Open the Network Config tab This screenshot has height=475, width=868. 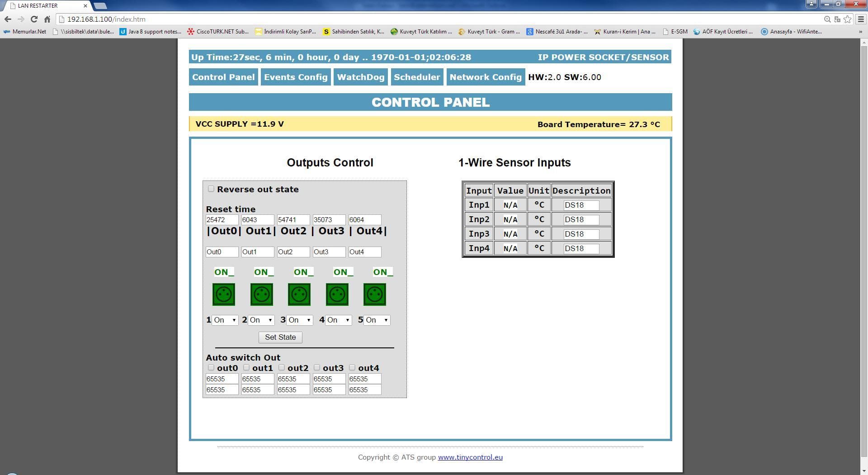coord(486,77)
